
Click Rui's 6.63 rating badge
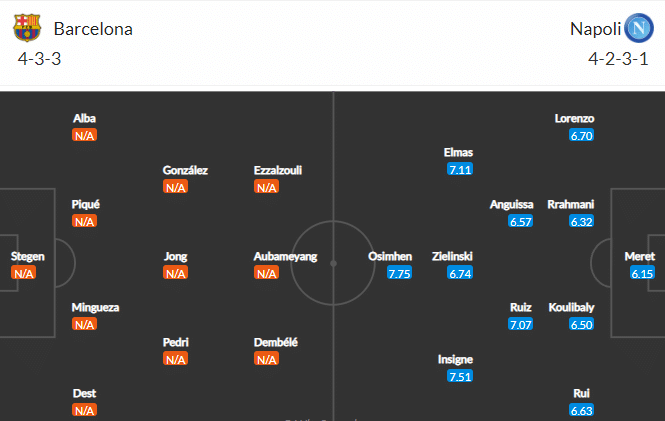[581, 410]
